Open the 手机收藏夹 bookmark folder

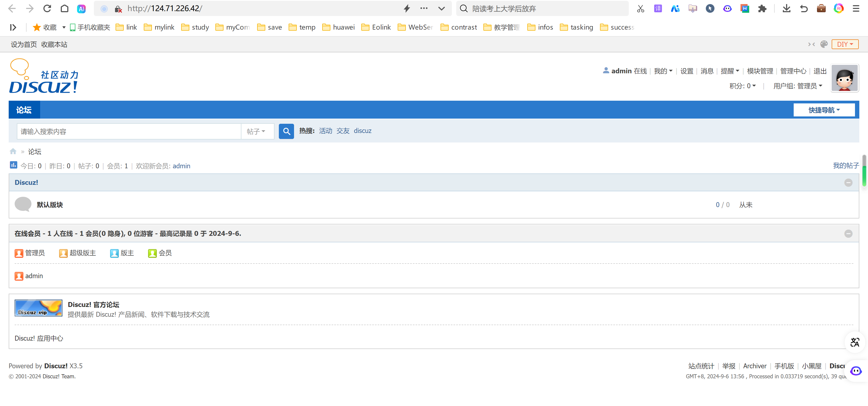[90, 27]
